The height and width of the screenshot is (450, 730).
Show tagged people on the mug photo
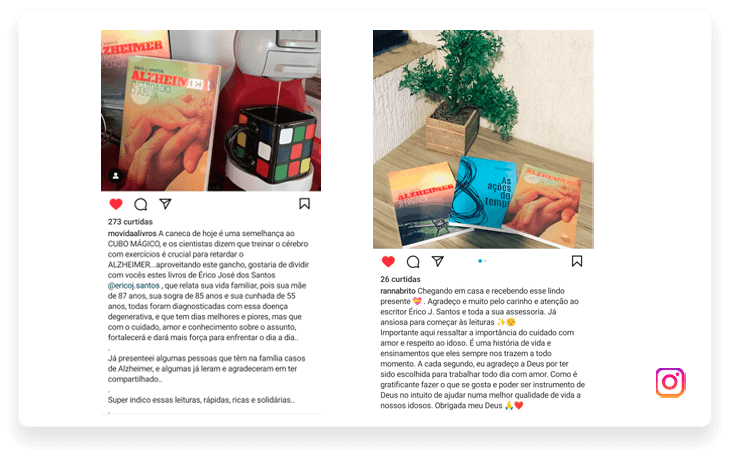click(116, 175)
